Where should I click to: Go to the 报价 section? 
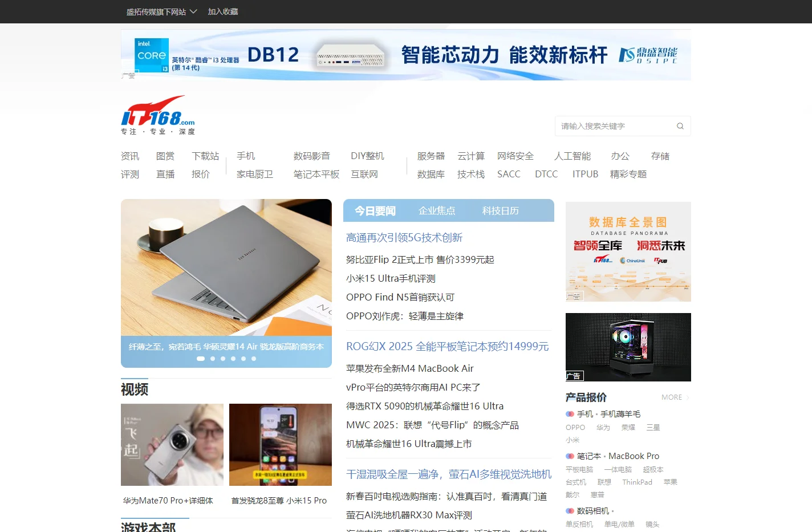(201, 174)
